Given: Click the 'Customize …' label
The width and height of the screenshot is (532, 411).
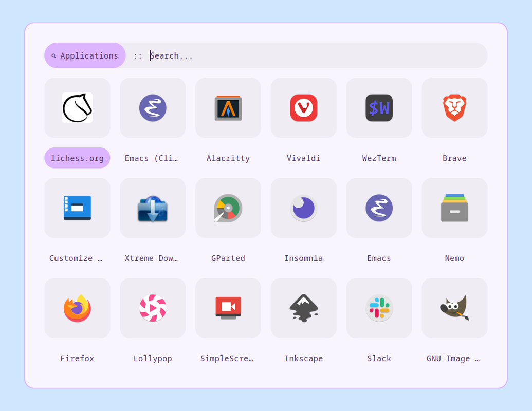Looking at the screenshot, I should (76, 258).
